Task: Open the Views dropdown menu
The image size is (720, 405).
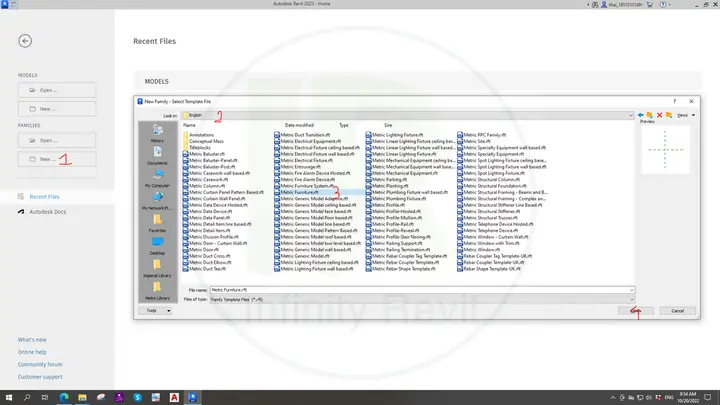Action: pyautogui.click(x=686, y=115)
